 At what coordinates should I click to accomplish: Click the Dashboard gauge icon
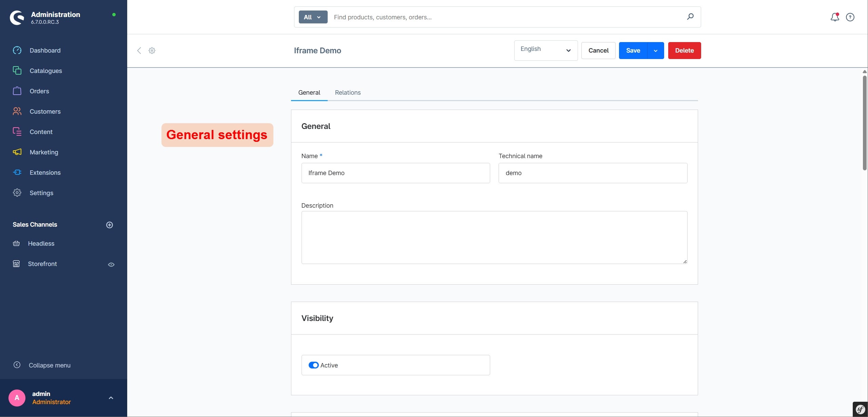click(x=17, y=50)
